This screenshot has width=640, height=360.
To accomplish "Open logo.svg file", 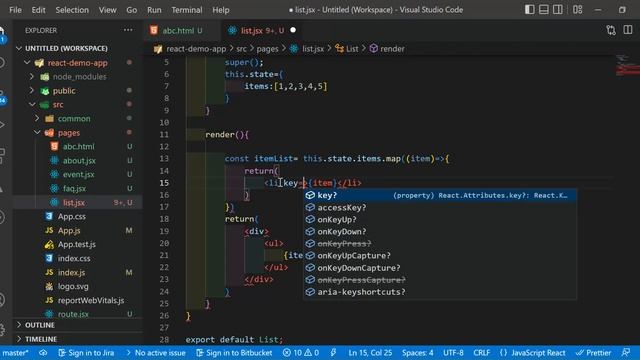I will 73,287.
